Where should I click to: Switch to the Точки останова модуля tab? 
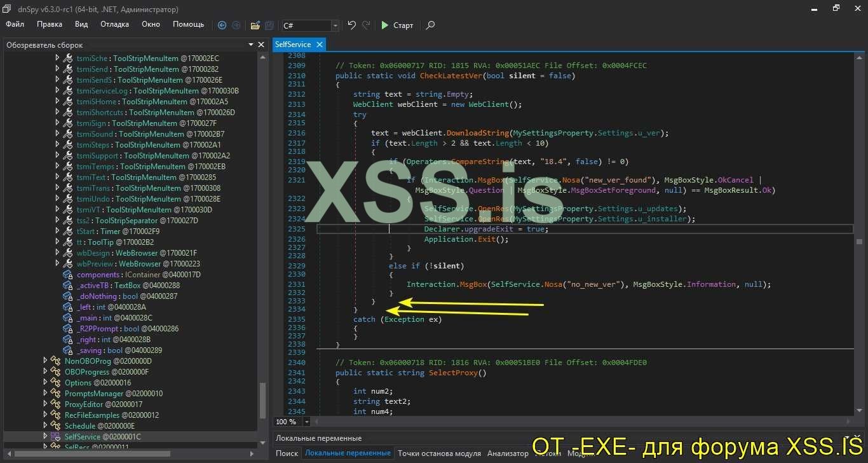[439, 453]
